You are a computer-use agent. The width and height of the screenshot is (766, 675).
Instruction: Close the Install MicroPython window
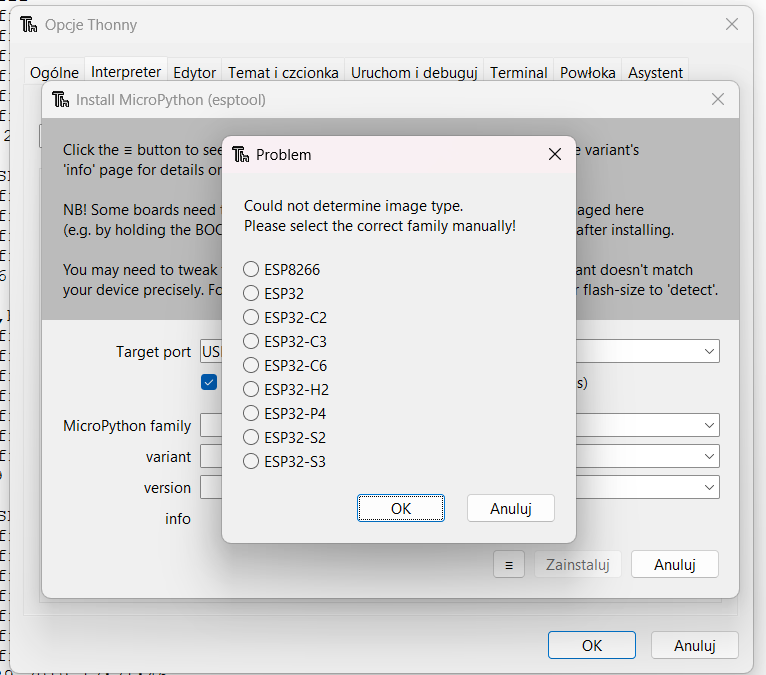(x=718, y=100)
